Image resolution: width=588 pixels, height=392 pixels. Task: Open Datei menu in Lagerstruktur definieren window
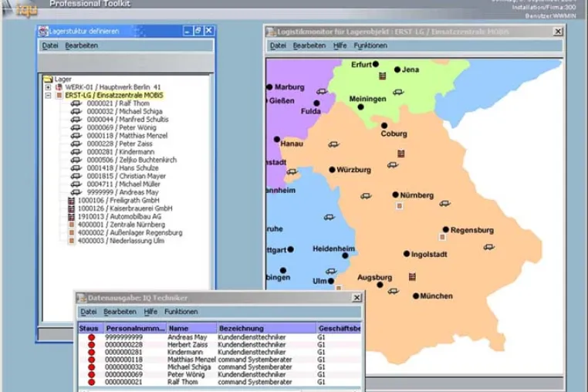coord(50,46)
